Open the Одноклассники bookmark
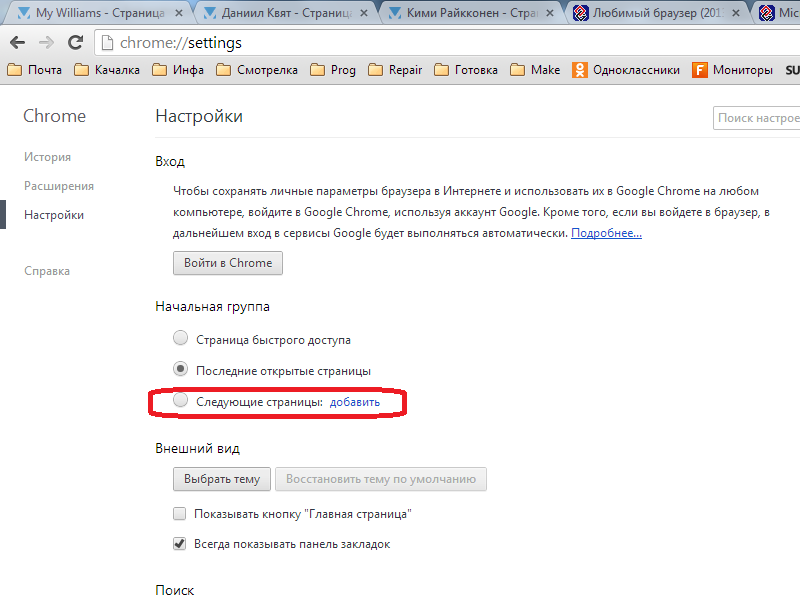Screen dimensions: 800x600 tap(626, 70)
